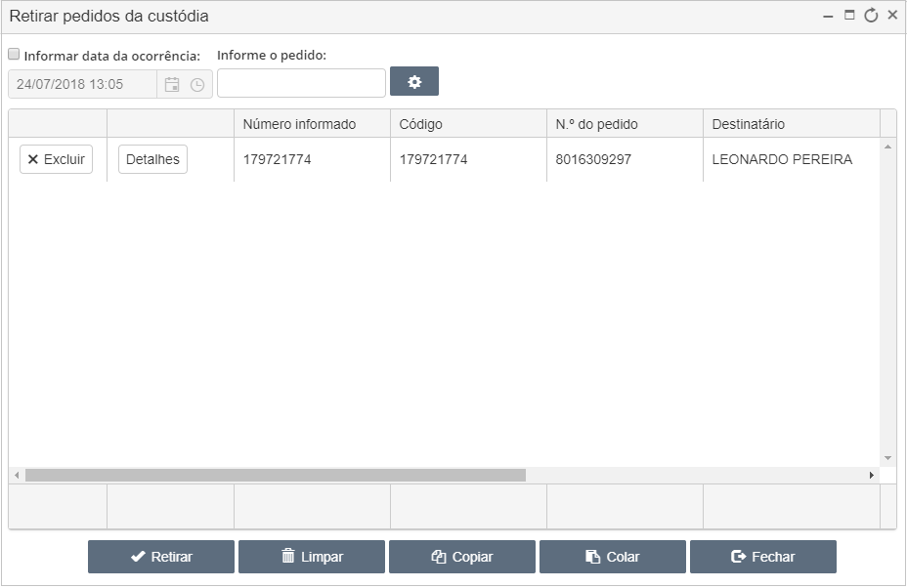Click the horizontal scrollbar right arrow
The height and width of the screenshot is (588, 907).
pos(871,476)
